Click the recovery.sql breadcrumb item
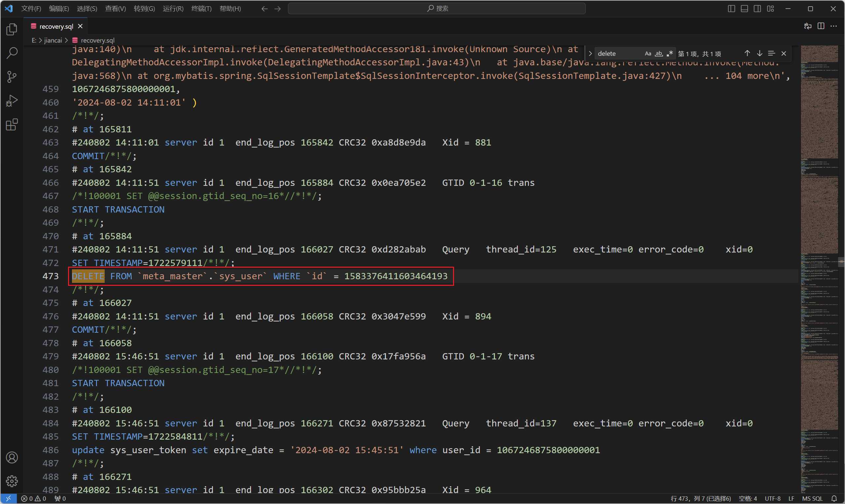The width and height of the screenshot is (845, 504). click(x=94, y=40)
